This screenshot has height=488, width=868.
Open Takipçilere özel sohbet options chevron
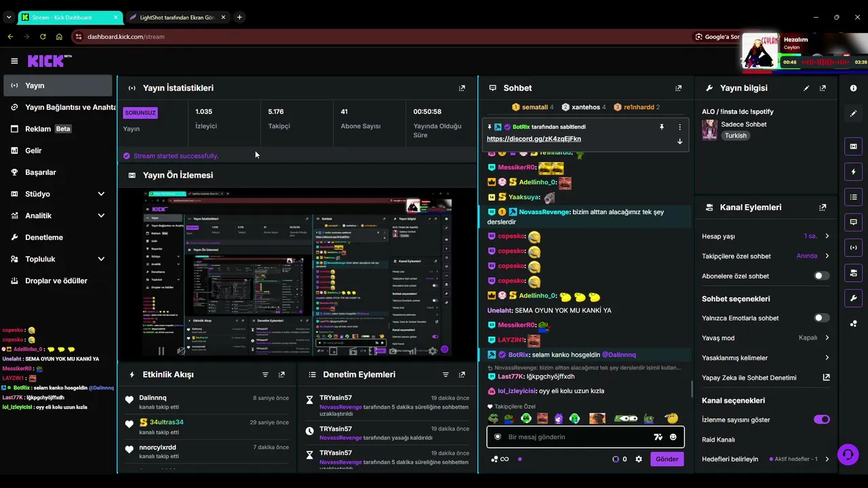tap(827, 256)
